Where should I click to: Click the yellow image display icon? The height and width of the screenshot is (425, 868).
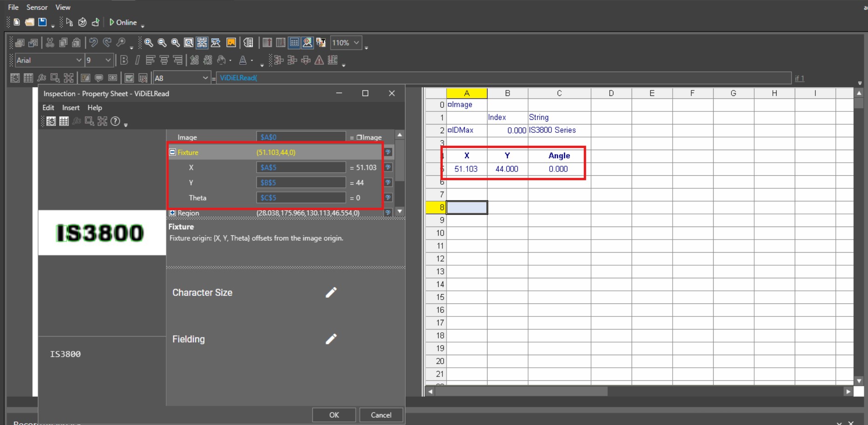coord(231,43)
